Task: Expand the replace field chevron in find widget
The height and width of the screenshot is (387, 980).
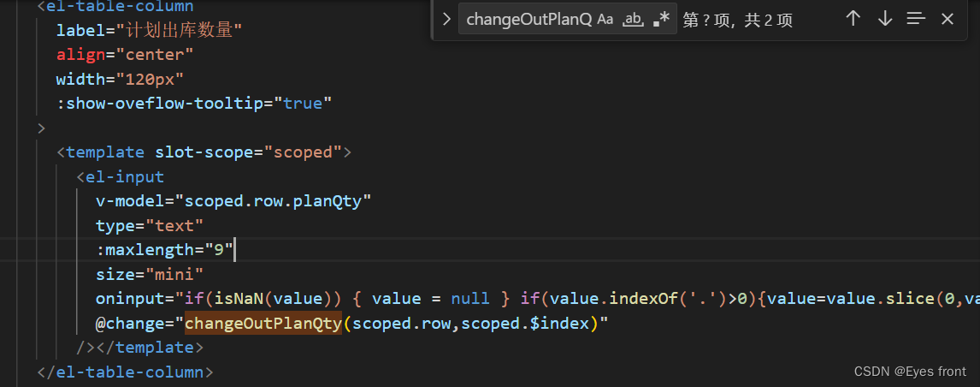Action: coord(446,20)
